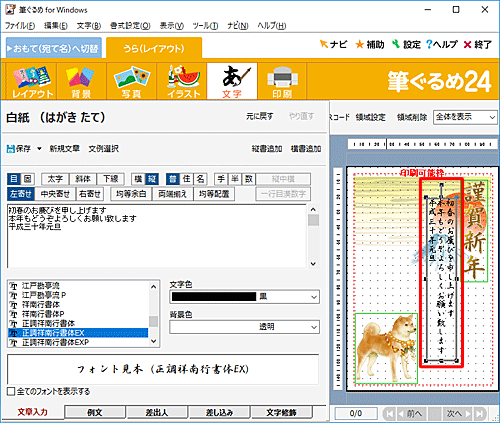Screen dimensions: 500x423
Task: Toggle the 目 font list mode button
Action: [x=14, y=179]
